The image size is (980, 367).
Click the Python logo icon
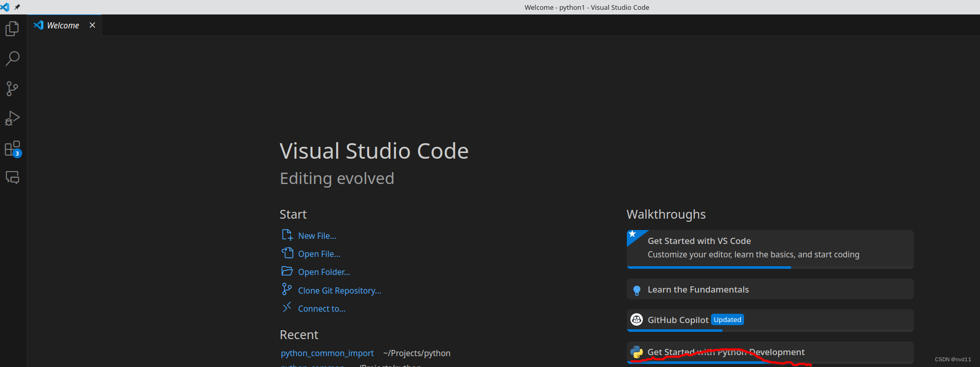(637, 352)
